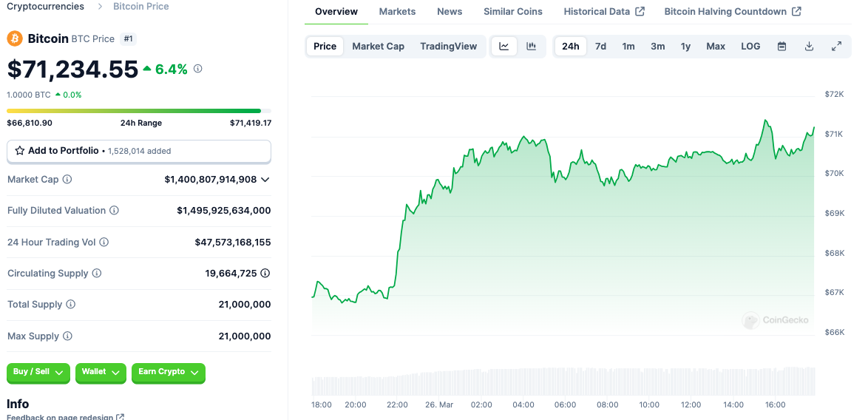Click info icon next to Circulating Supply label
This screenshot has height=420, width=868.
[x=97, y=274]
